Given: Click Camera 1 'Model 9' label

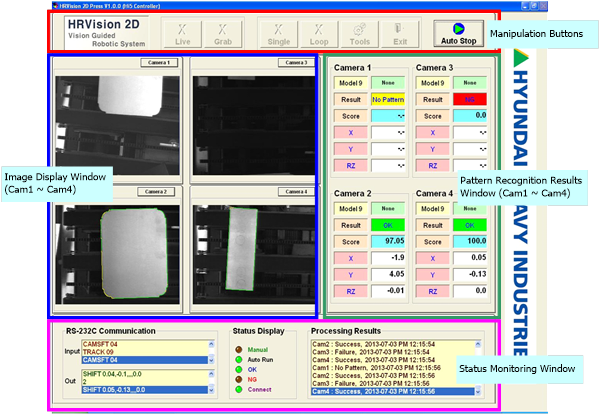Looking at the screenshot, I should click(x=351, y=83).
